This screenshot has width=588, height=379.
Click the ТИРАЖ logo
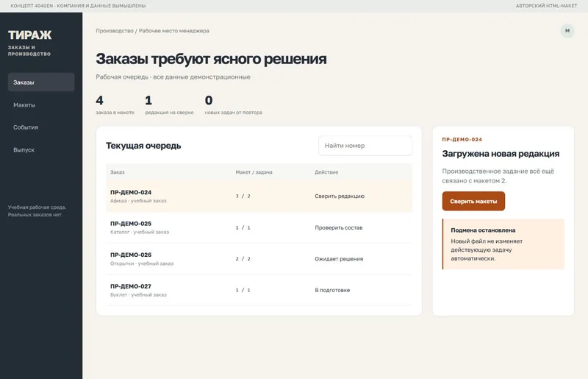[29, 35]
